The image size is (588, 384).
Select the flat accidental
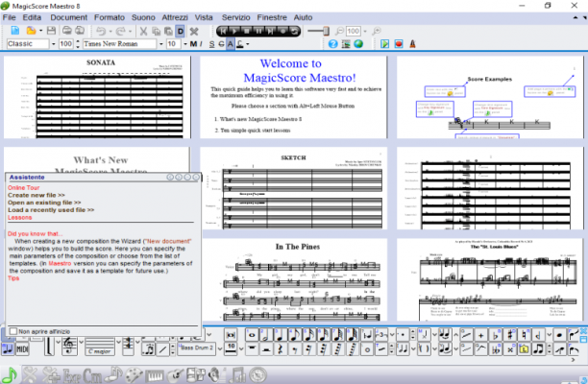(495, 335)
